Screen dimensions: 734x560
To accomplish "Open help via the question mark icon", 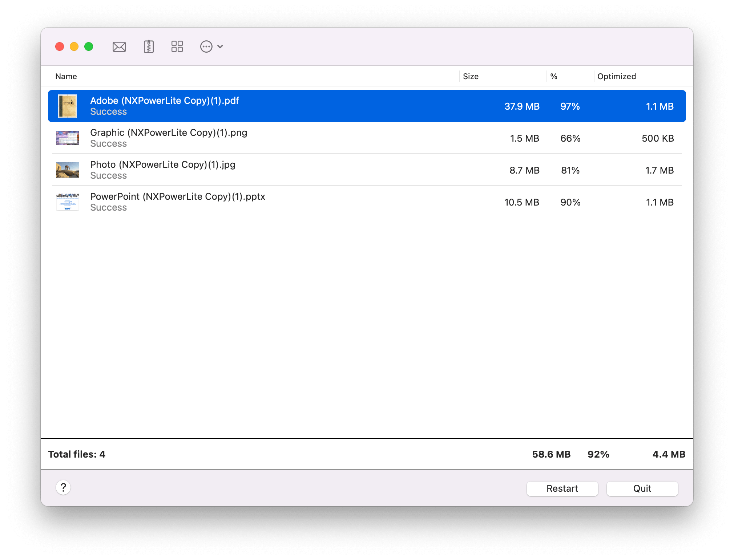I will pos(63,488).
